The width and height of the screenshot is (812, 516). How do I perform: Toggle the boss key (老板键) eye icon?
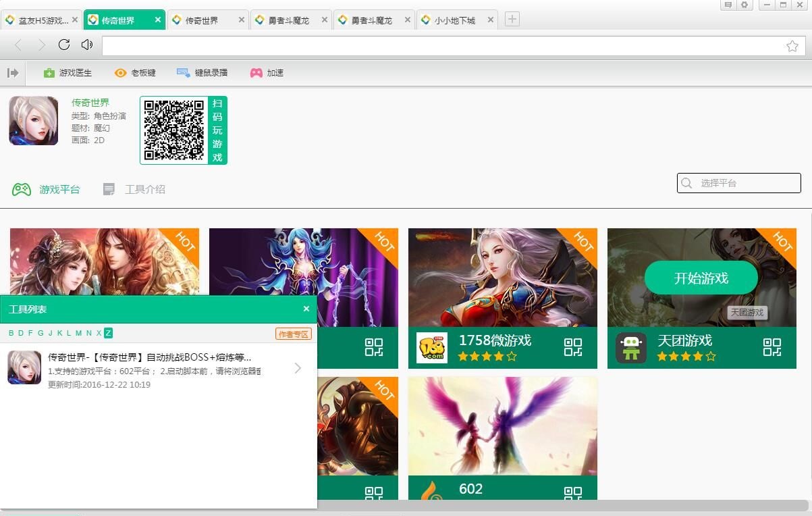[x=120, y=73]
